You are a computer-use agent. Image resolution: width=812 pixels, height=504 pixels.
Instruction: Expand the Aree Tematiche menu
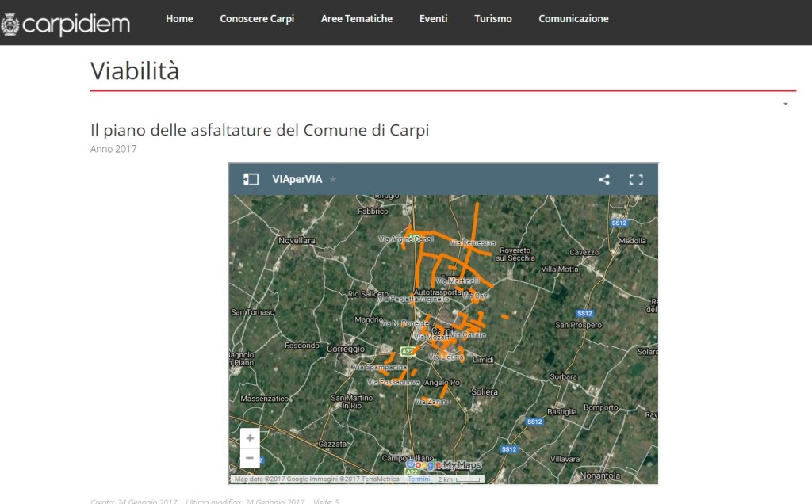click(x=357, y=19)
